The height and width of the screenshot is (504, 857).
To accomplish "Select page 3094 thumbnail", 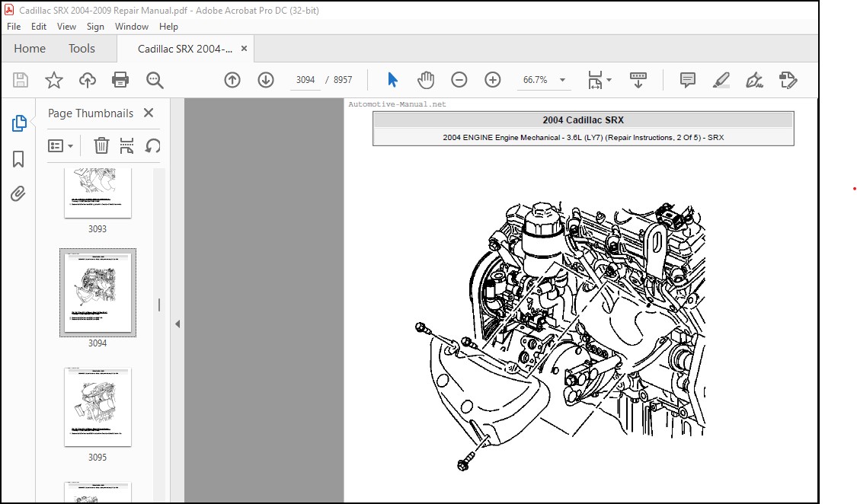I will tap(98, 292).
